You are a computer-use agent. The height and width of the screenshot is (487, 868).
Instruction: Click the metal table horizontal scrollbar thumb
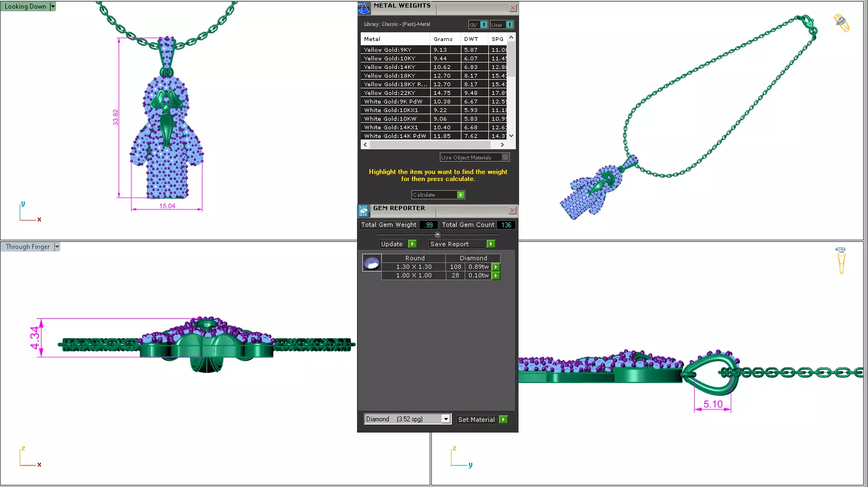point(430,144)
